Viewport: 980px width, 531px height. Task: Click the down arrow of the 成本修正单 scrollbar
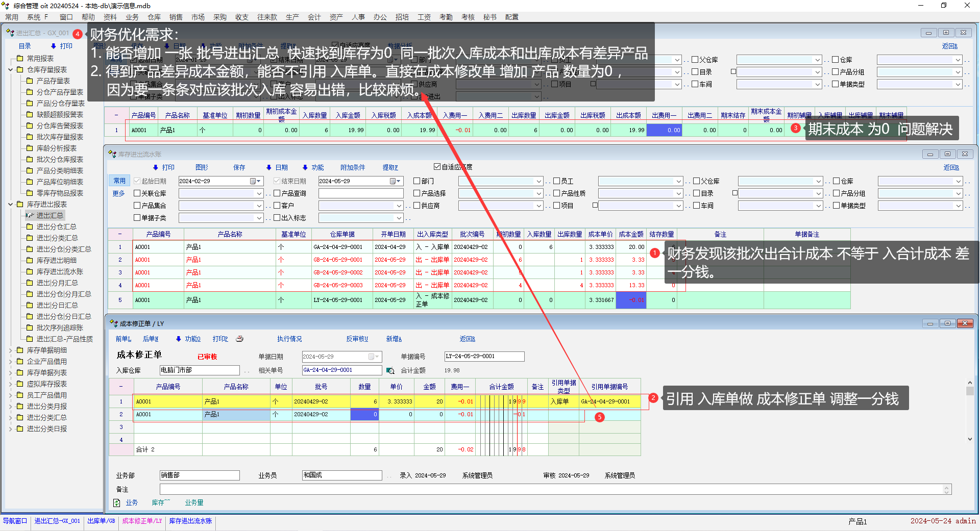pyautogui.click(x=970, y=439)
